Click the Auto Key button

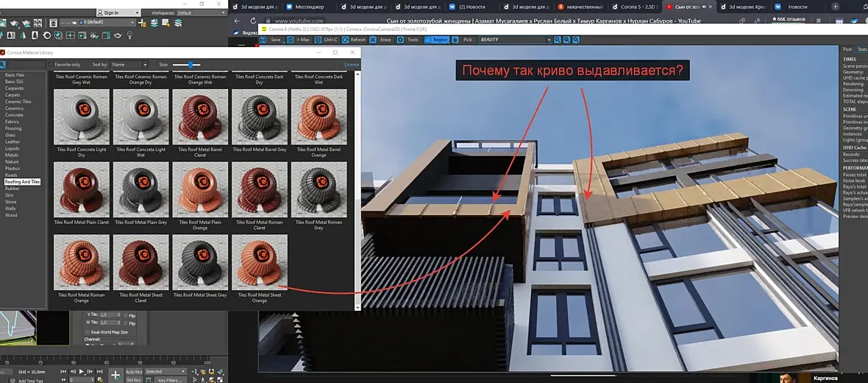[x=134, y=372]
